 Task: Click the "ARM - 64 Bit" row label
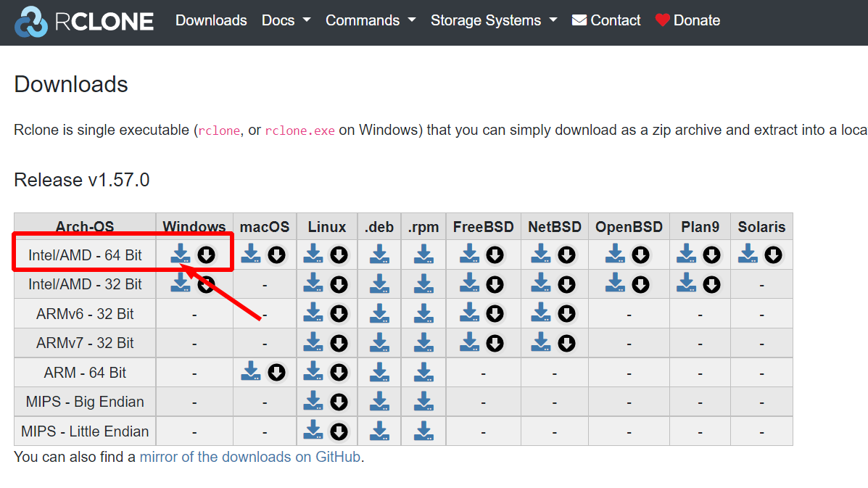tap(86, 373)
